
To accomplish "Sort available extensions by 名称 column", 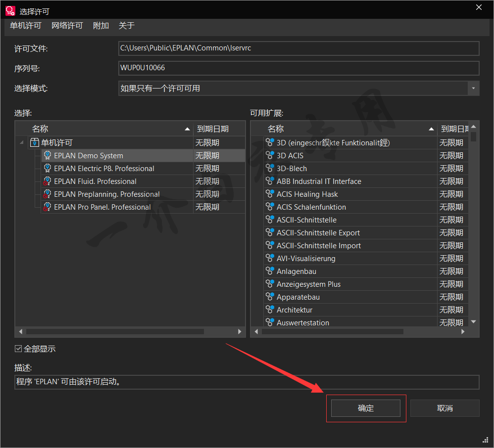I will 344,129.
